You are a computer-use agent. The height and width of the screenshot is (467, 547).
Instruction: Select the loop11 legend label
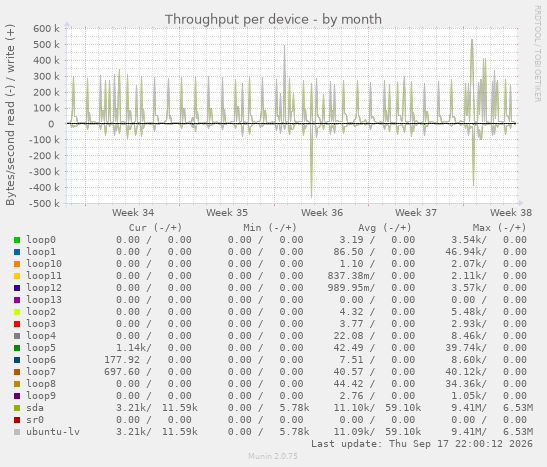point(44,276)
